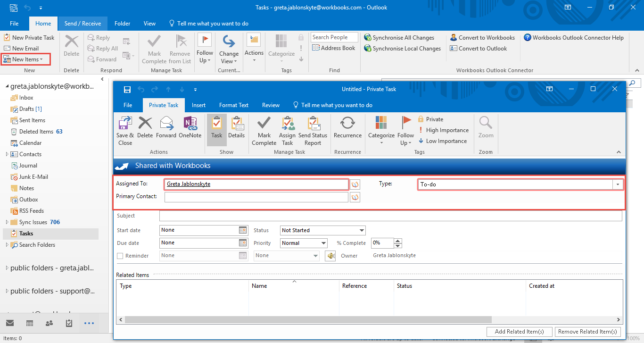The image size is (644, 343).
Task: Click Remove Related Item(s) button
Action: click(588, 332)
